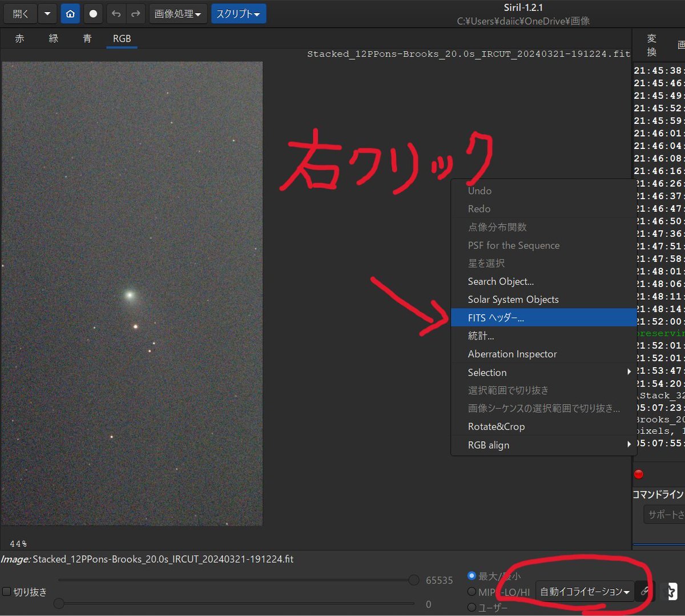Click the 44% zoom level text
This screenshot has height=616, width=685.
tap(18, 543)
